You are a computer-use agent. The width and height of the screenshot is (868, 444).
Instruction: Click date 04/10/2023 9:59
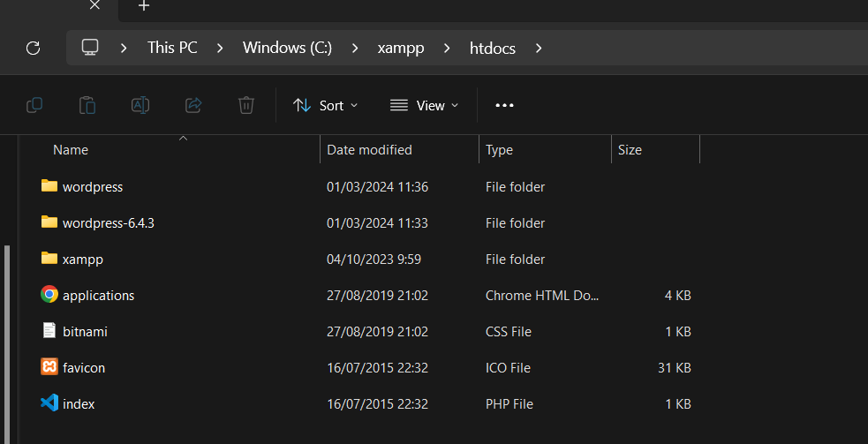[374, 260]
